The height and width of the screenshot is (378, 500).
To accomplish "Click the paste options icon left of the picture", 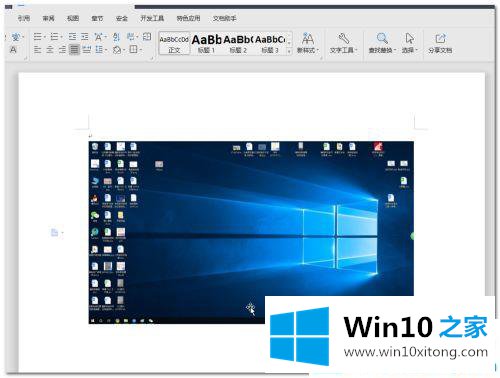I will (55, 233).
